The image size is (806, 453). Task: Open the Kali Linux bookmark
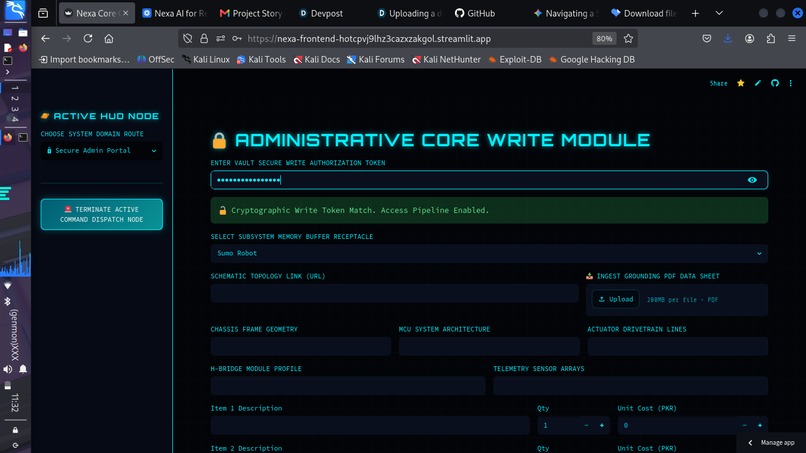(x=206, y=60)
